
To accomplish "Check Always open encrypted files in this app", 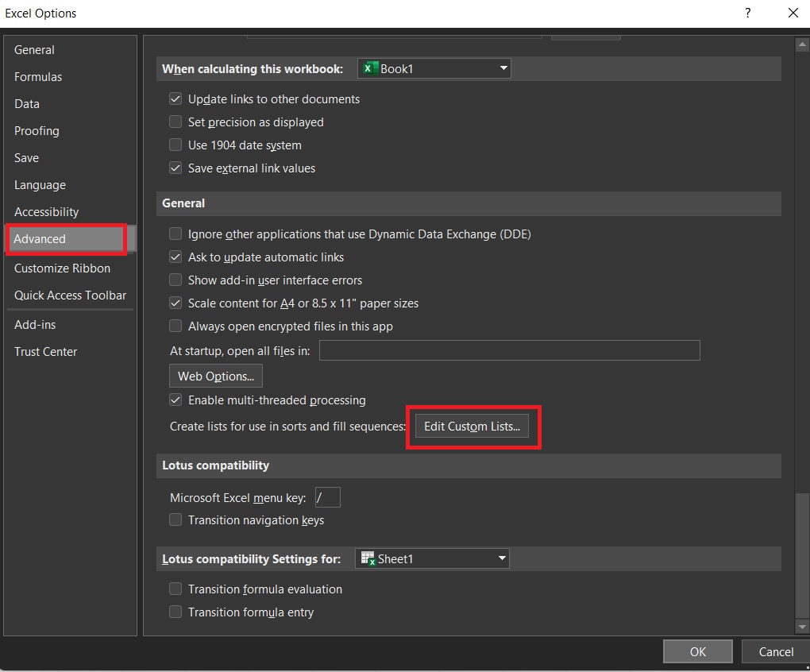I will [175, 326].
